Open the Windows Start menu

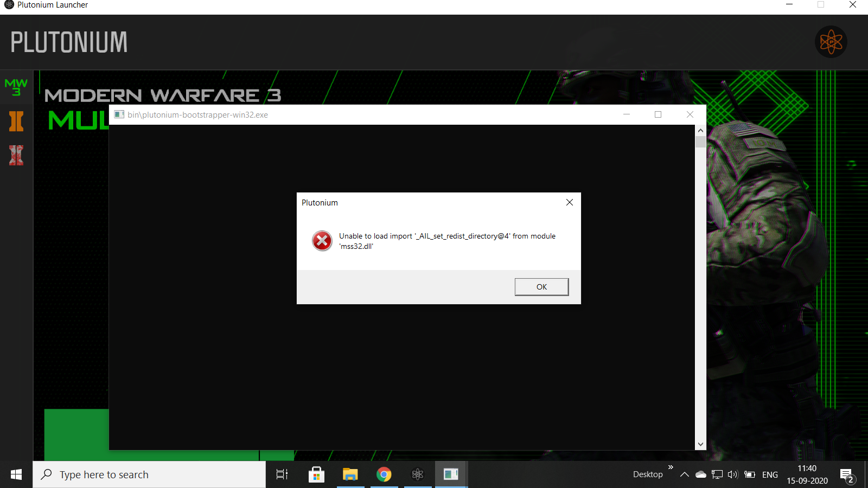coord(16,474)
